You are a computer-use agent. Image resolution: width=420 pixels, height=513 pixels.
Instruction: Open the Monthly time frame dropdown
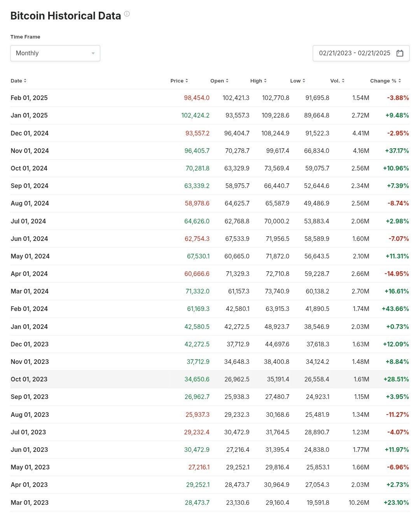coord(55,53)
